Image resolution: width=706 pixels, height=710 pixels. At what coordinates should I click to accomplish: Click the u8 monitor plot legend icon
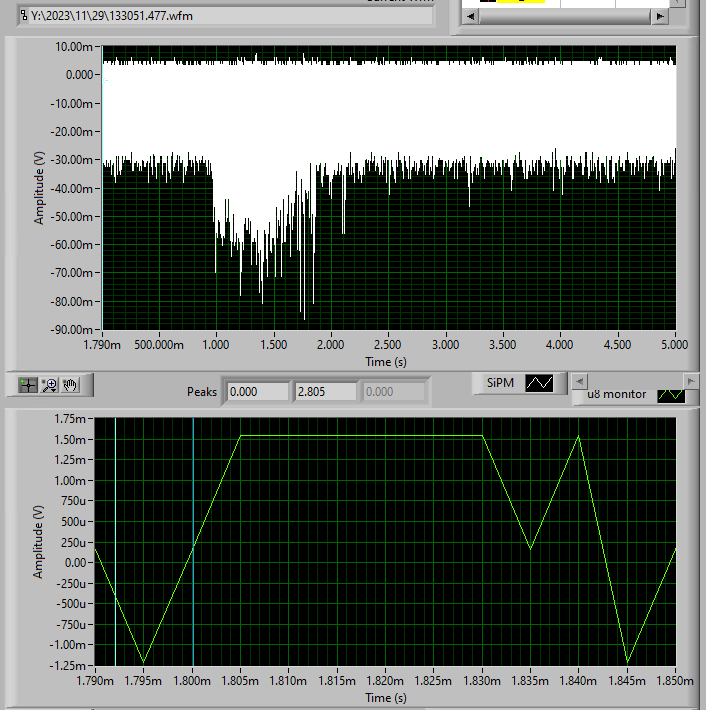point(671,395)
